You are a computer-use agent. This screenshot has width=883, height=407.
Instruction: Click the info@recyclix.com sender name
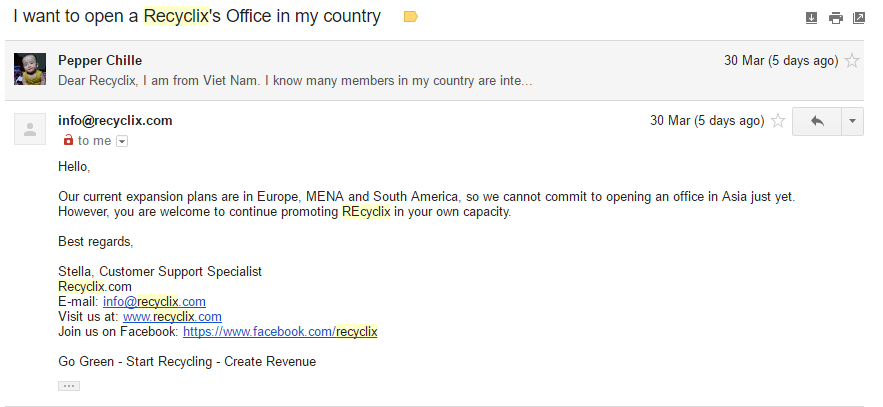click(x=115, y=121)
